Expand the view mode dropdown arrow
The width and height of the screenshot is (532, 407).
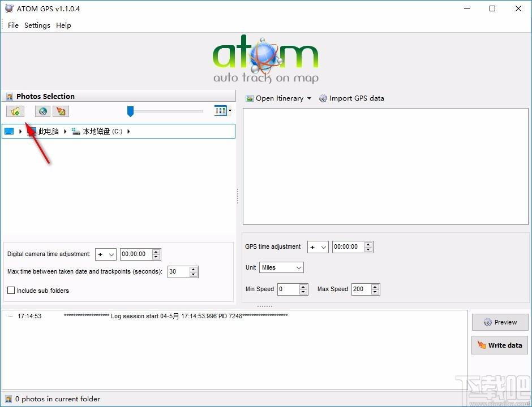(x=230, y=110)
